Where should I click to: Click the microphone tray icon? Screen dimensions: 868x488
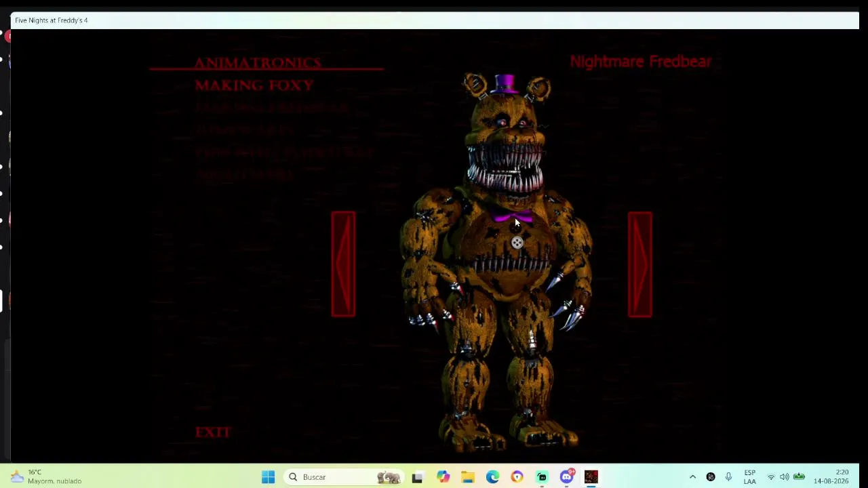tap(728, 477)
